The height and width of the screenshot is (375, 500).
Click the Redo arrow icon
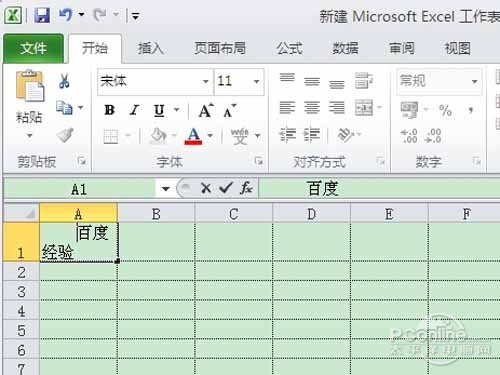pos(100,15)
